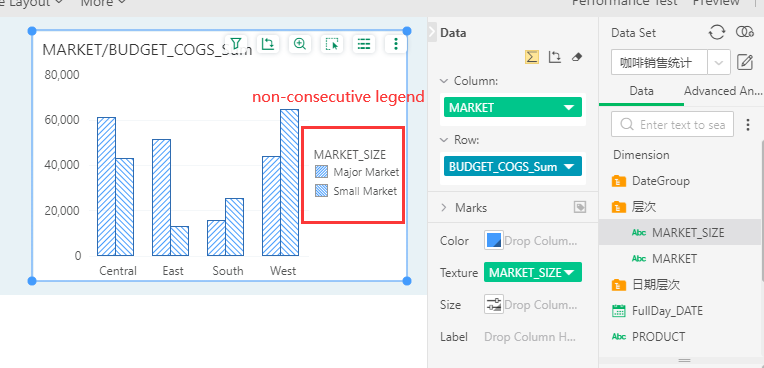Collapse the Column section
Screen dimensions: 764x368
click(443, 81)
